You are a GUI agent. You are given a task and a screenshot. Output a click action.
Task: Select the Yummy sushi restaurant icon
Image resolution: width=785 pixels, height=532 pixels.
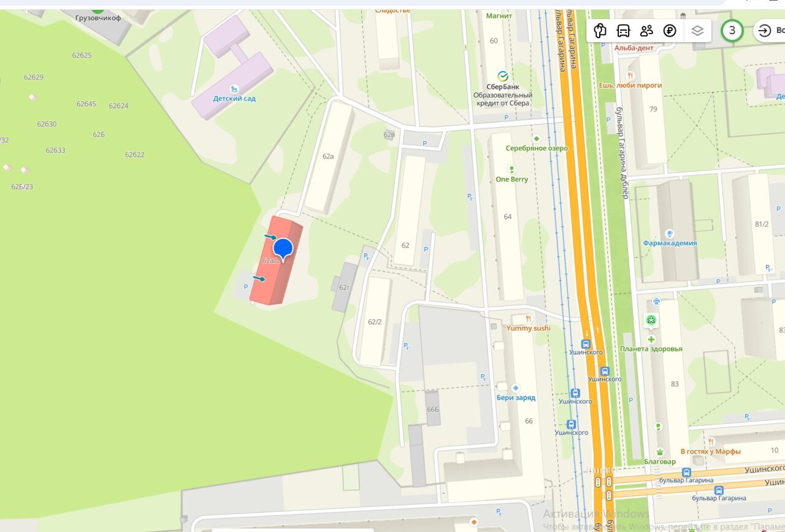coord(528,319)
